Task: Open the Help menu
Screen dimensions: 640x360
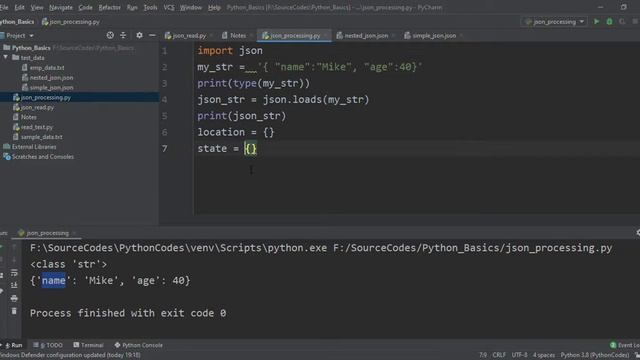Action: click(x=214, y=7)
